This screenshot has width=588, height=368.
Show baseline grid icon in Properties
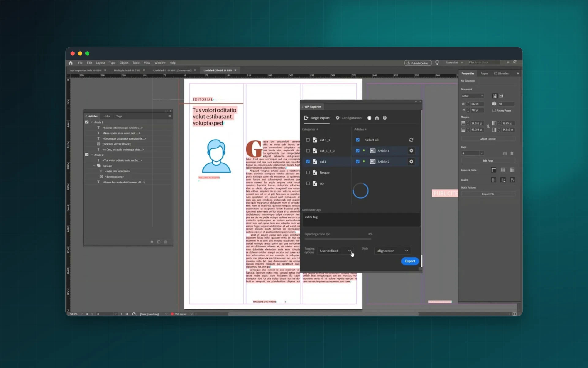[503, 170]
